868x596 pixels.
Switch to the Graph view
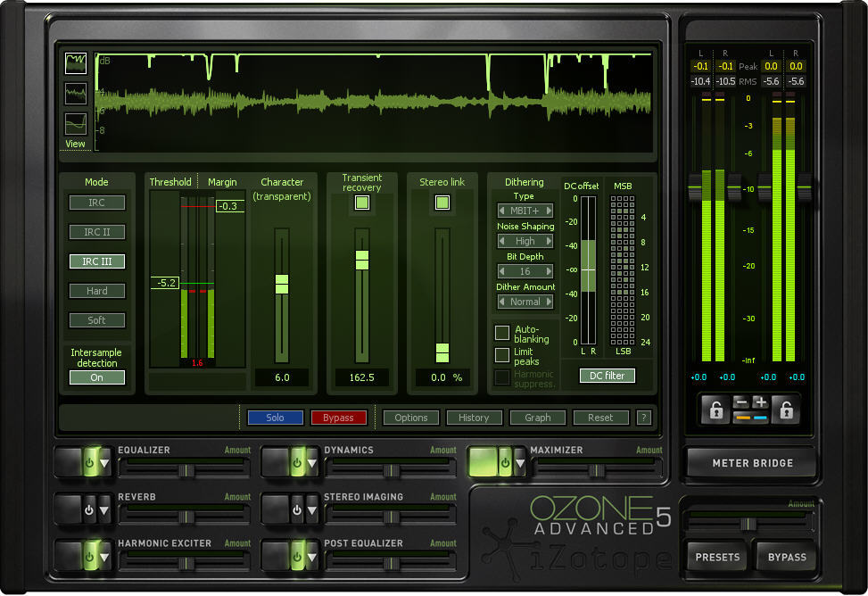click(x=537, y=418)
